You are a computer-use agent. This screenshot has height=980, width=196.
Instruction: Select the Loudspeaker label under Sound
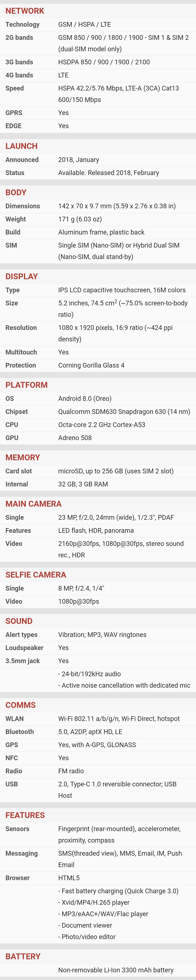(x=24, y=648)
